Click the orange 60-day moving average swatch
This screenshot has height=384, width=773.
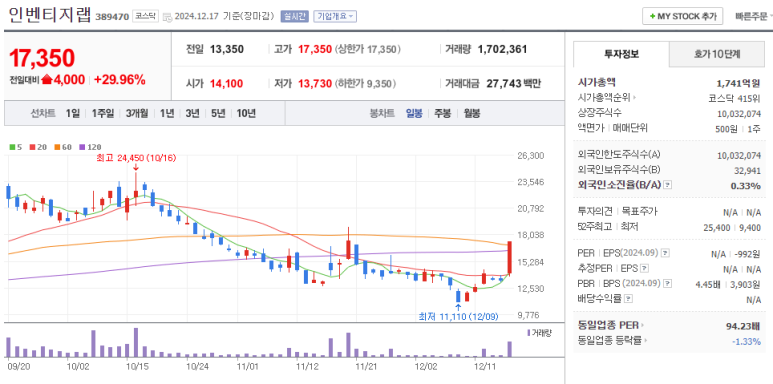click(x=56, y=147)
